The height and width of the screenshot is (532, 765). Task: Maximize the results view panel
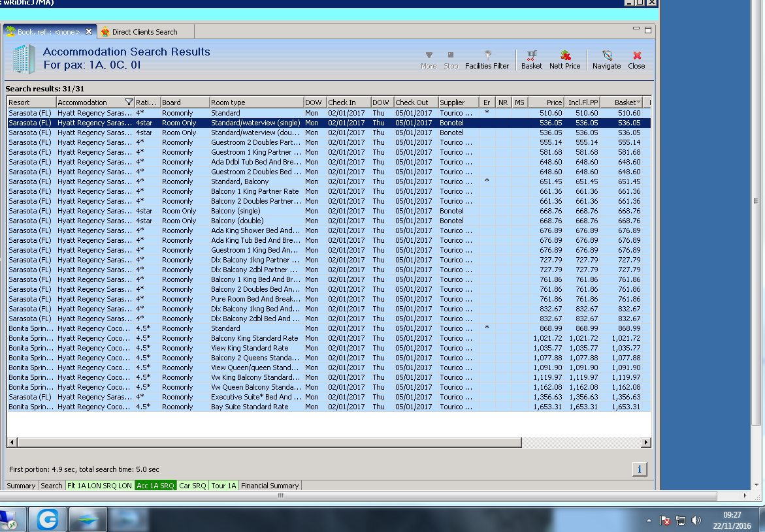tap(648, 30)
